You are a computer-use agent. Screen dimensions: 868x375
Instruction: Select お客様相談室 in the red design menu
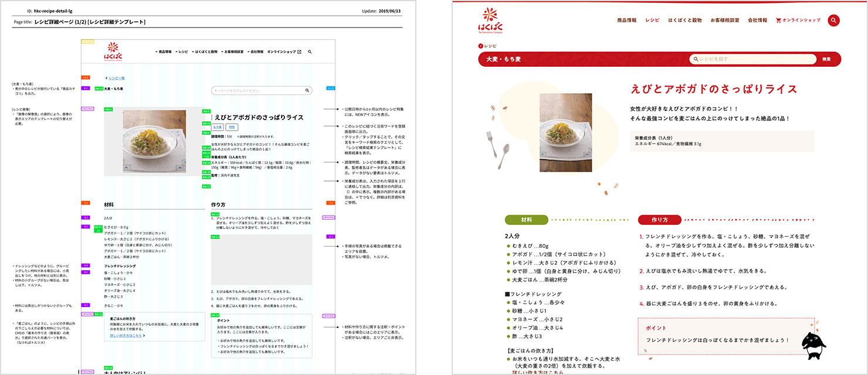pyautogui.click(x=724, y=21)
